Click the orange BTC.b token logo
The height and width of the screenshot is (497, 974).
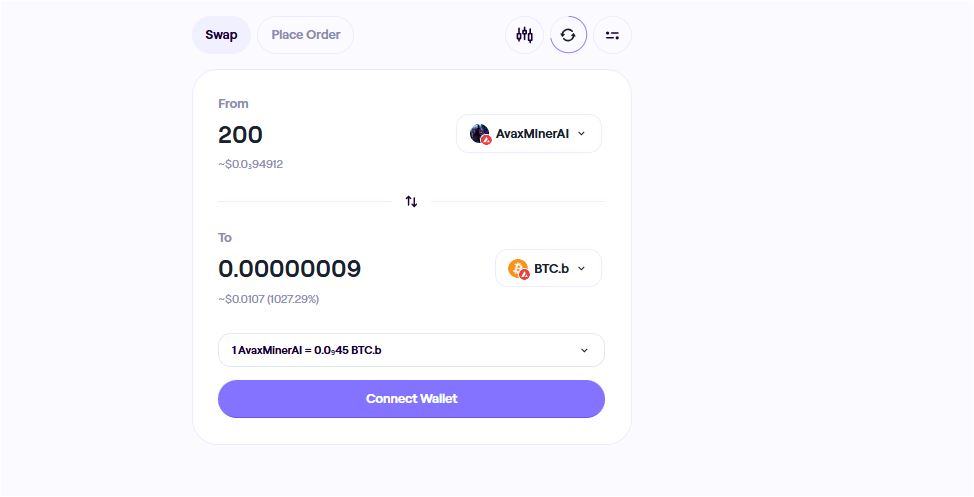(518, 269)
